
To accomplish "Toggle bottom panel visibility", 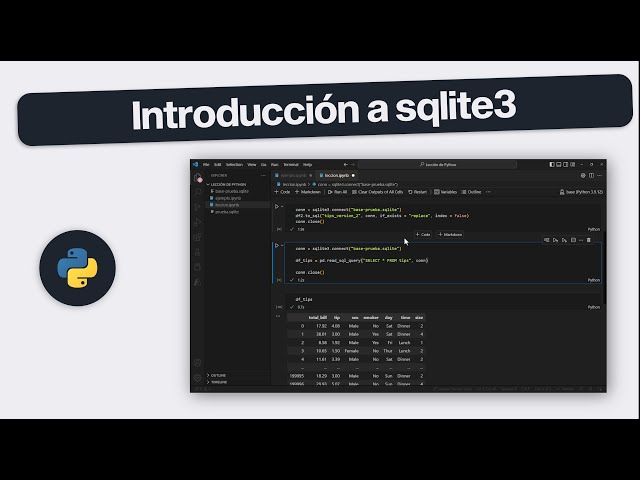I will click(559, 164).
